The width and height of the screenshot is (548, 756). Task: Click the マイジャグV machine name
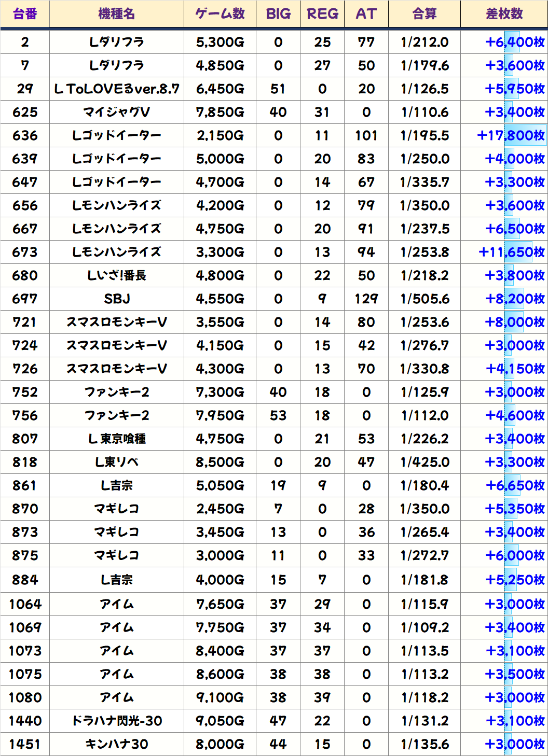click(x=117, y=113)
